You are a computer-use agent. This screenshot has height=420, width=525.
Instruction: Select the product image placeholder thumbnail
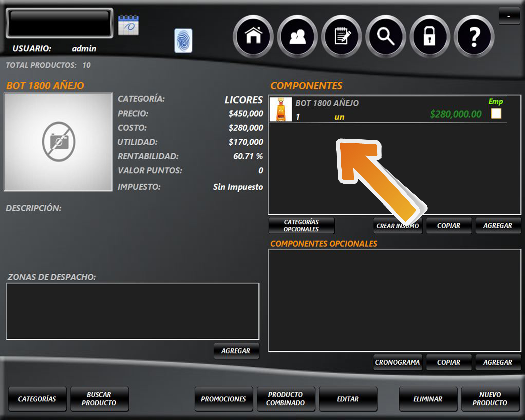[58, 142]
